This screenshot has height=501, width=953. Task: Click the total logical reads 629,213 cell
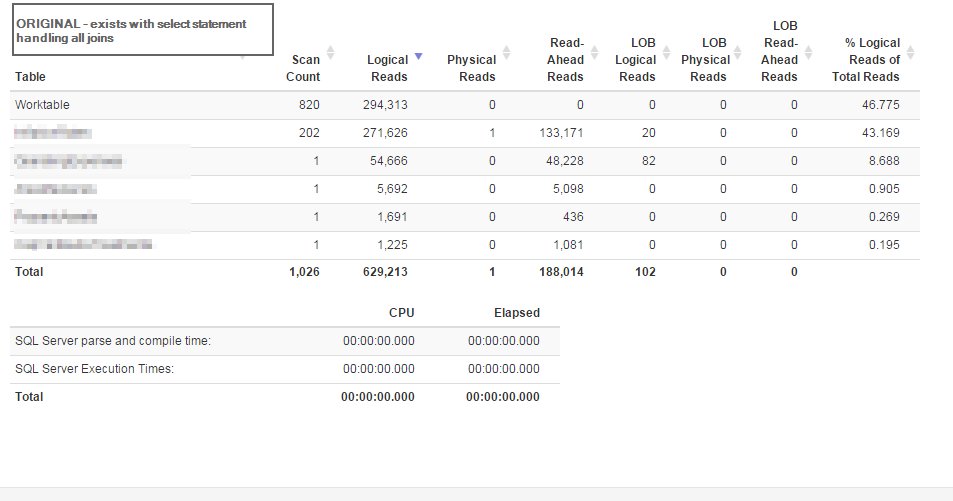pyautogui.click(x=385, y=271)
